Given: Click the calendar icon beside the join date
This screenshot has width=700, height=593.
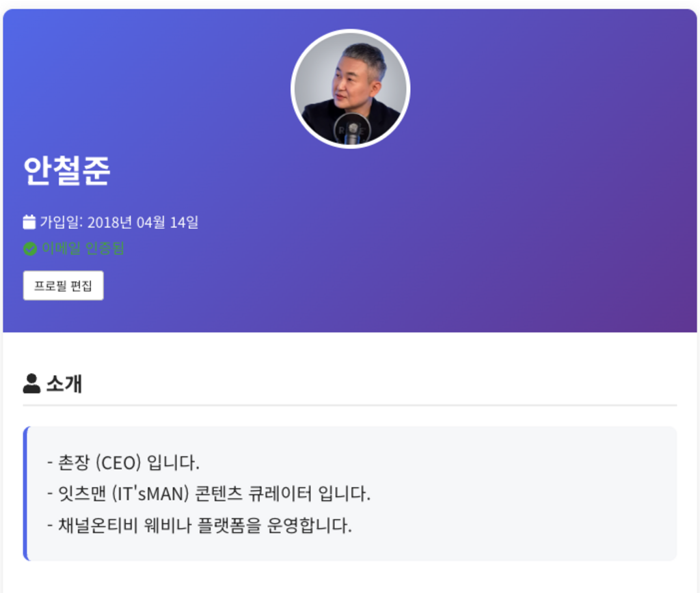Looking at the screenshot, I should coord(29,222).
